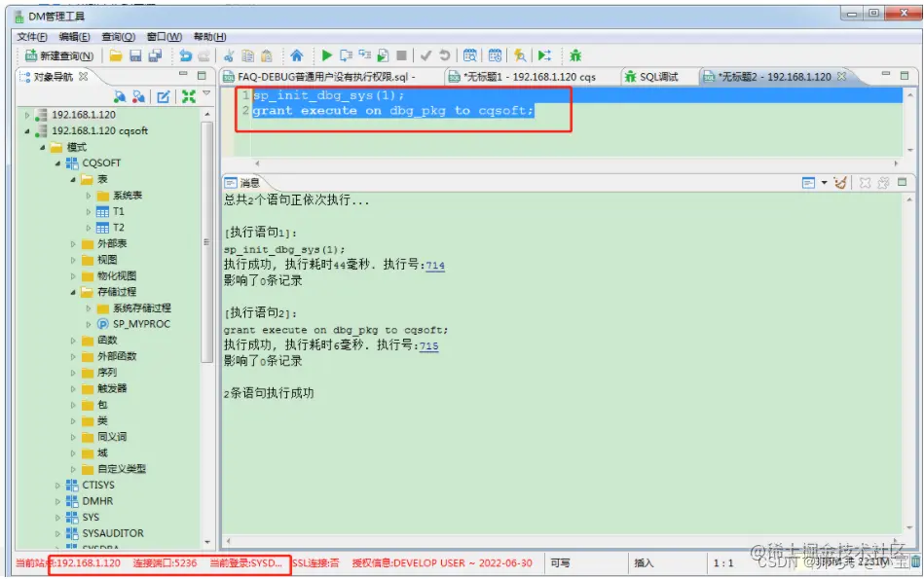Click the disconnect icon in navigator toolbar
The height and width of the screenshot is (579, 924).
coord(139,96)
